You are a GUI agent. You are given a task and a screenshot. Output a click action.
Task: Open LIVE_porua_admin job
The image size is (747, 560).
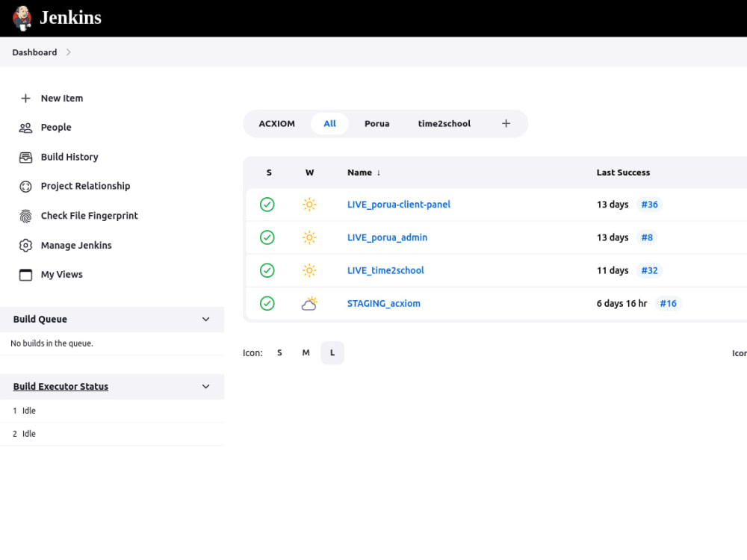(x=387, y=237)
